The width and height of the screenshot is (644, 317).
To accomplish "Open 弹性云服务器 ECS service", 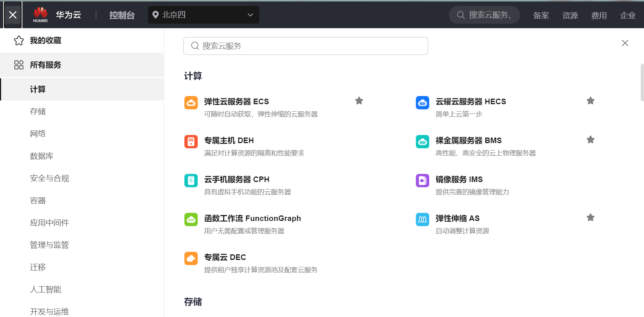I will point(236,102).
